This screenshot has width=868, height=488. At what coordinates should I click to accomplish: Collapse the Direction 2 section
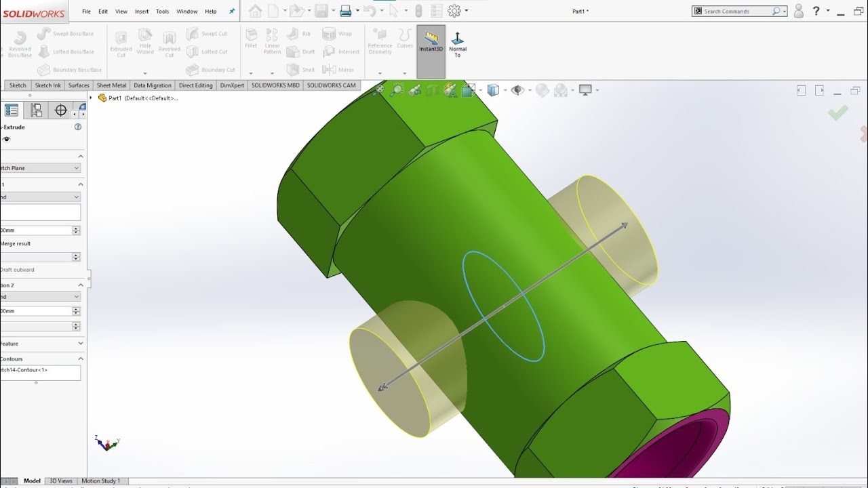(x=81, y=285)
